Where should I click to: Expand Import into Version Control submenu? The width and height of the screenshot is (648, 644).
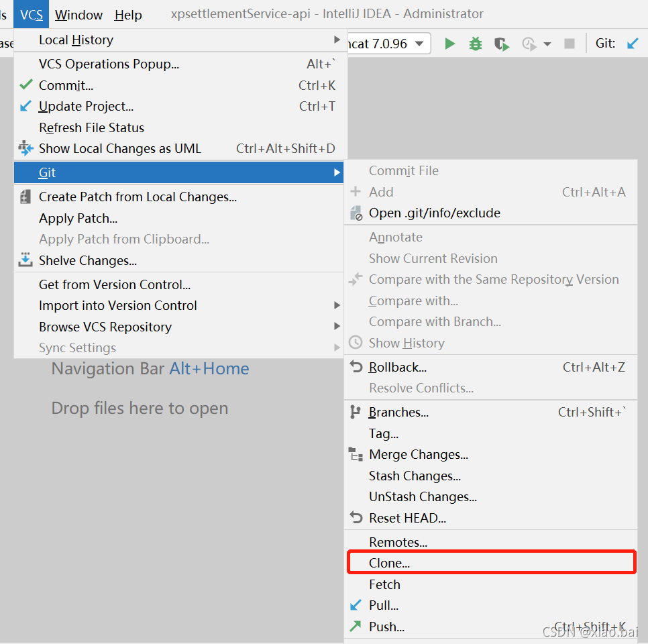179,305
